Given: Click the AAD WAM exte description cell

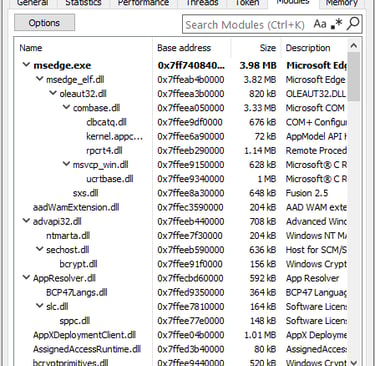Looking at the screenshot, I should [316, 207].
